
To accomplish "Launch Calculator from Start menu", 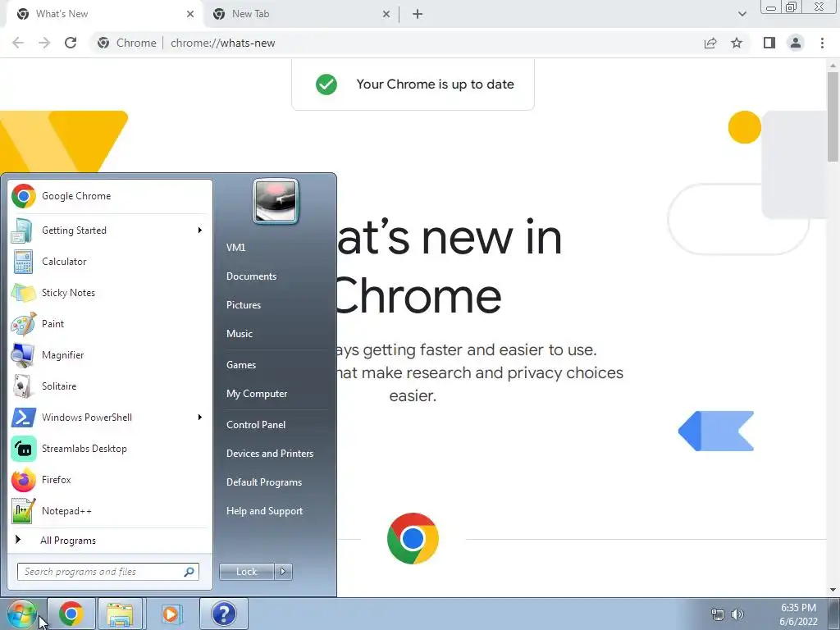I will pyautogui.click(x=110, y=262).
